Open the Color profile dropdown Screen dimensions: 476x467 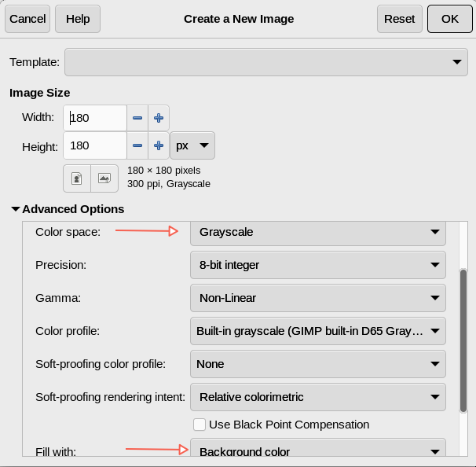318,331
